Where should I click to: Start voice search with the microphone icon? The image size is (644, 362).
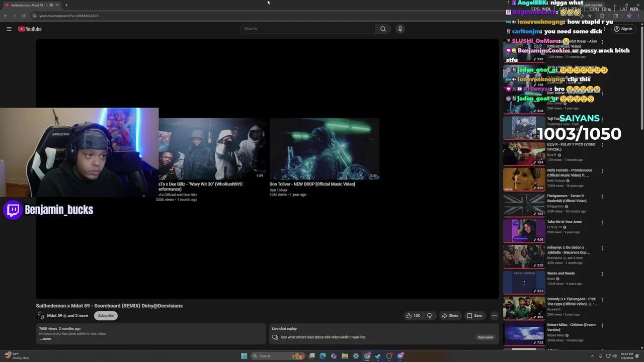pyautogui.click(x=400, y=29)
